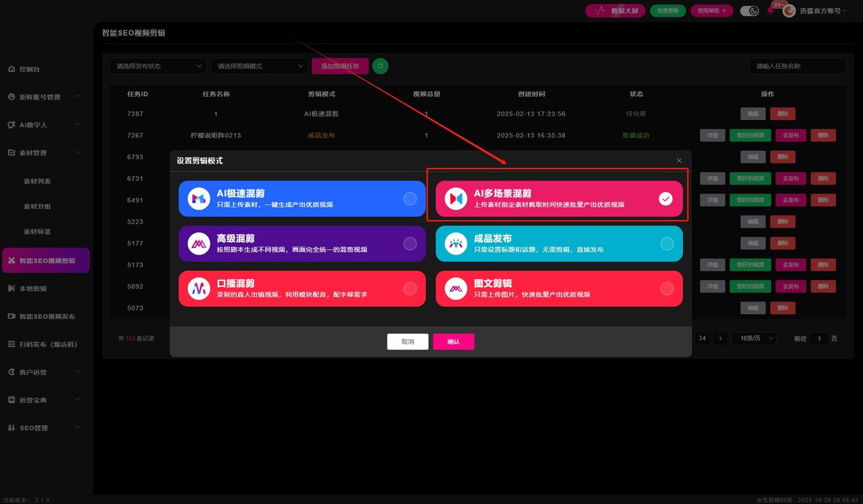Select the AI极速混剪 radio button
863x504 pixels.
tap(409, 199)
